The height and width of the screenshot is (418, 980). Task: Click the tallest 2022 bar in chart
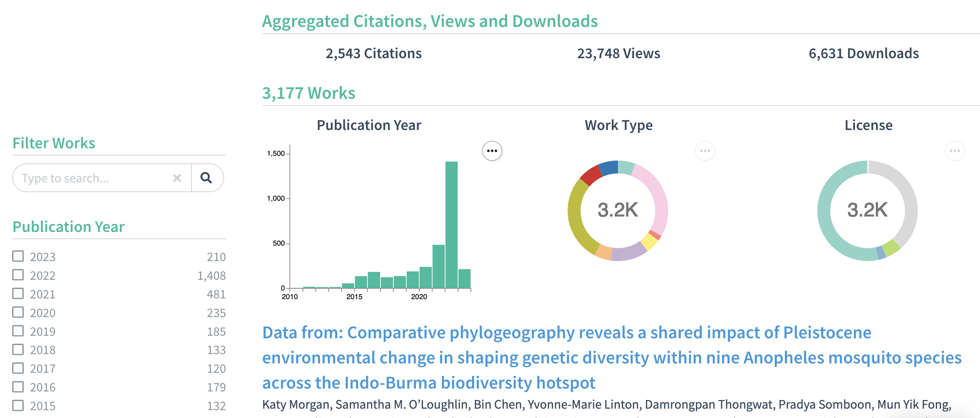pyautogui.click(x=451, y=224)
